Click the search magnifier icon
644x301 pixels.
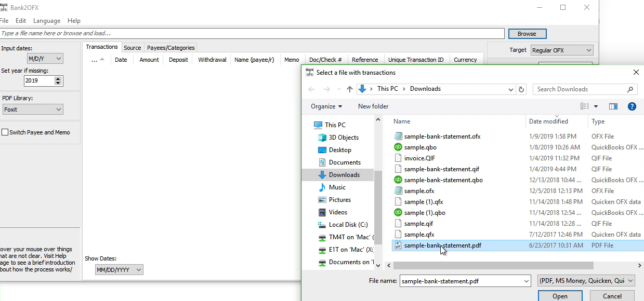[630, 89]
